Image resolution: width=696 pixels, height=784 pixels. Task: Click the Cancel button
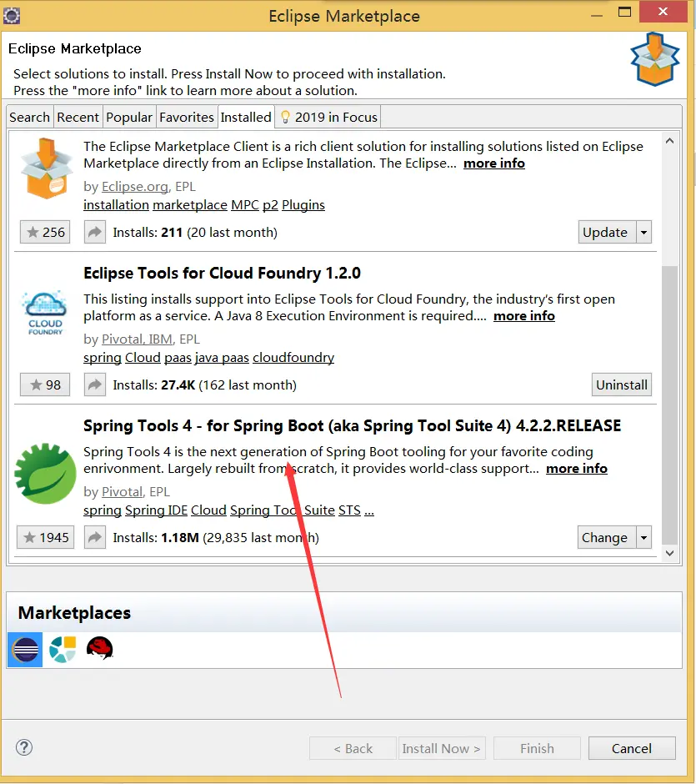[632, 748]
